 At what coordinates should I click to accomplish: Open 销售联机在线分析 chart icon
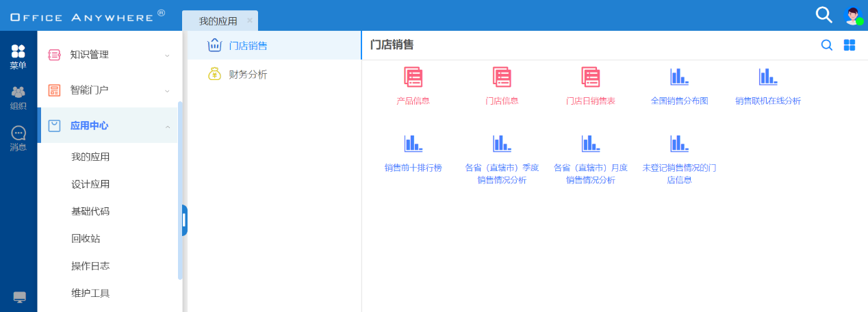point(767,77)
